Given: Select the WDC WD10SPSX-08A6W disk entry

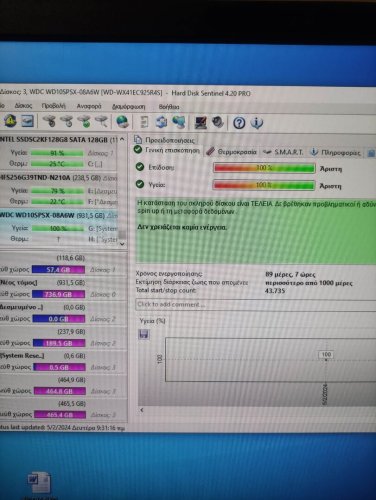Looking at the screenshot, I should click(x=59, y=216).
